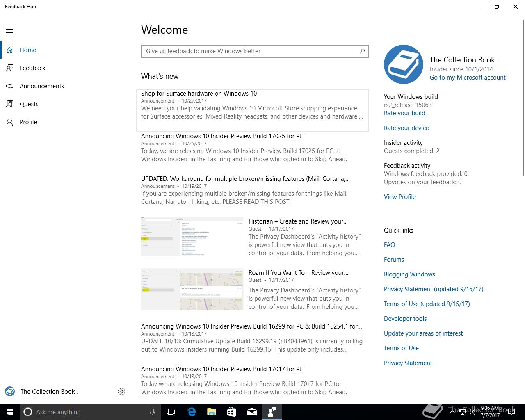Click the Feedback Hub taskbar icon
525x420 pixels.
(x=272, y=412)
